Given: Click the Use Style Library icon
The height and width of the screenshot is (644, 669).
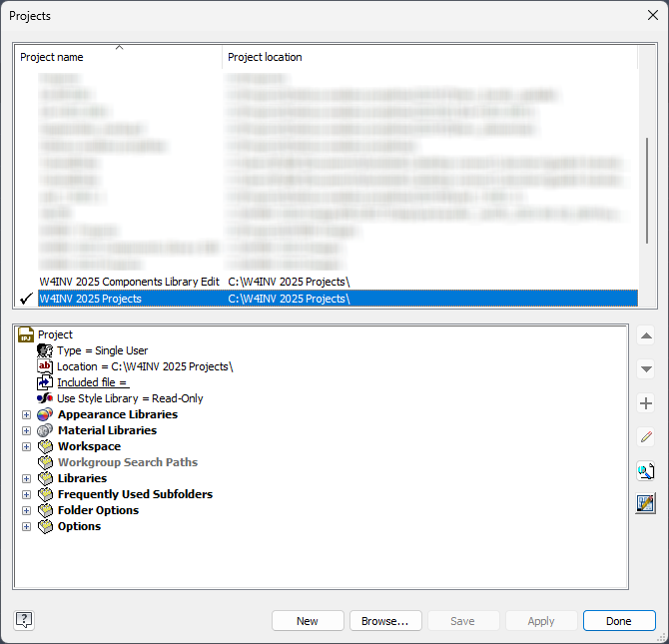Looking at the screenshot, I should [45, 398].
